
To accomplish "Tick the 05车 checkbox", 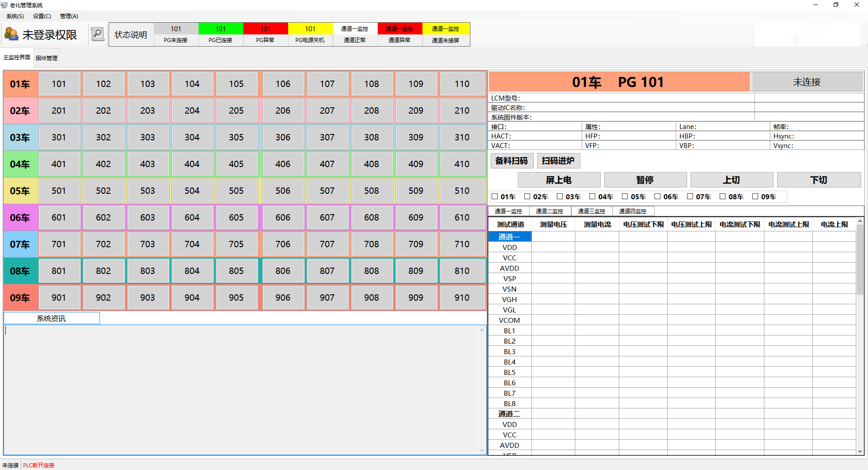I will tap(625, 197).
